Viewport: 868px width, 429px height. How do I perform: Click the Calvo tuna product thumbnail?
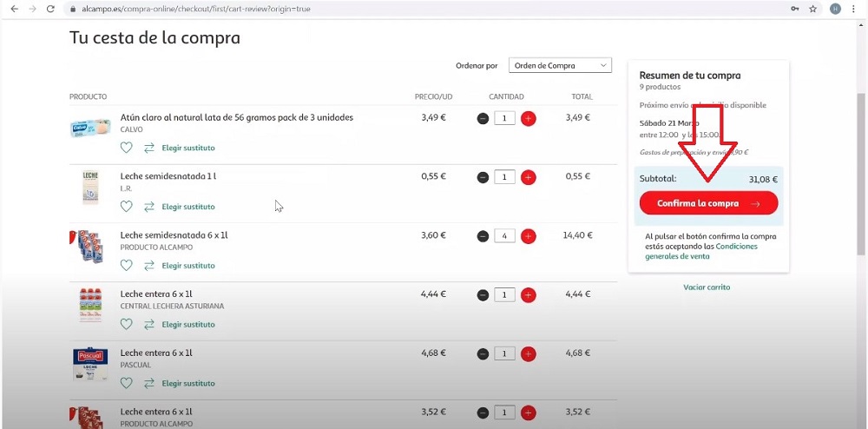pyautogui.click(x=90, y=129)
